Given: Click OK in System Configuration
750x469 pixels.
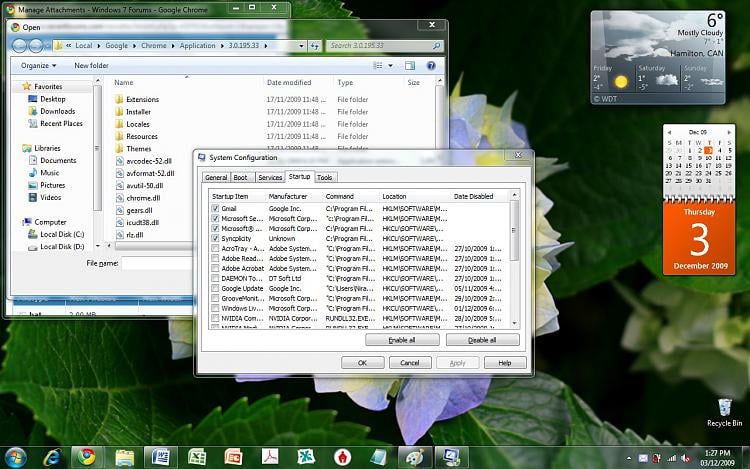Looking at the screenshot, I should click(363, 363).
